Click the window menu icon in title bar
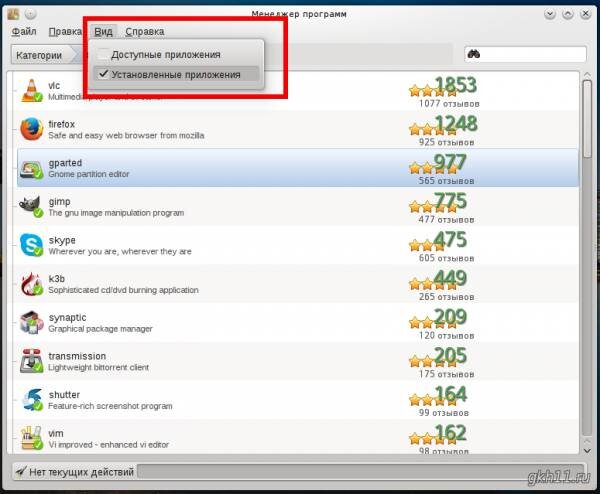The height and width of the screenshot is (494, 600). click(x=13, y=14)
